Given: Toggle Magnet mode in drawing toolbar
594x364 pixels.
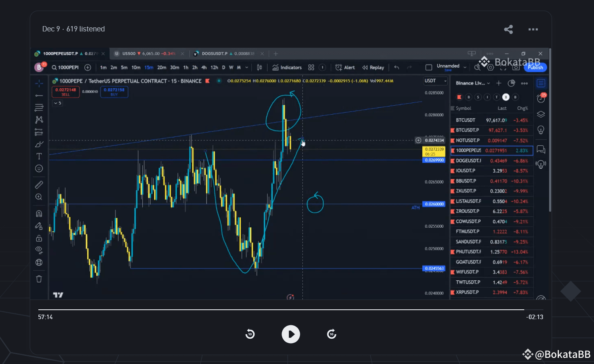Looking at the screenshot, I should pos(39,213).
